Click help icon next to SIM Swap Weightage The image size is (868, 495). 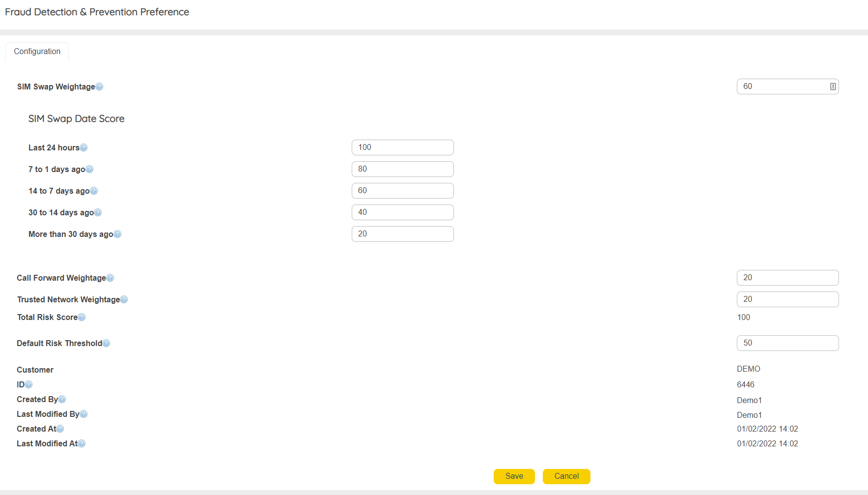coord(99,87)
